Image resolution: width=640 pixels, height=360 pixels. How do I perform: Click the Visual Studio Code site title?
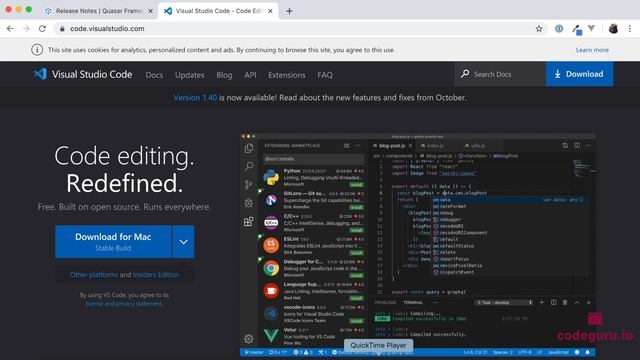(92, 74)
